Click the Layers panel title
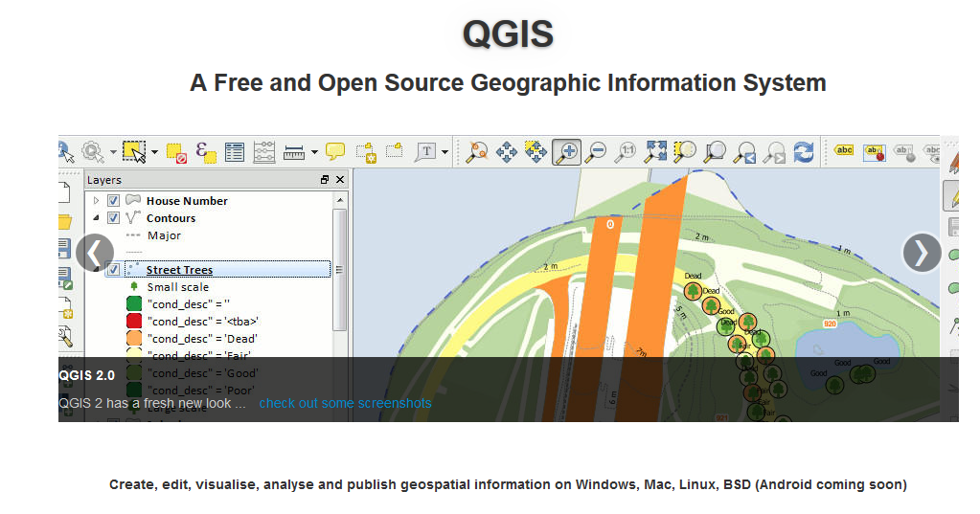Viewport: 980px width, 514px height. [x=104, y=180]
